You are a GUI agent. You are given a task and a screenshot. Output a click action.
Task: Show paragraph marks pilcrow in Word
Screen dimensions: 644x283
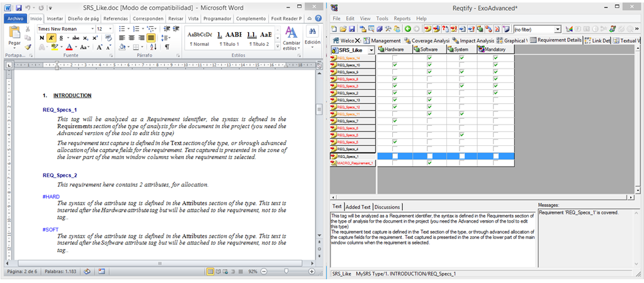[x=167, y=47]
